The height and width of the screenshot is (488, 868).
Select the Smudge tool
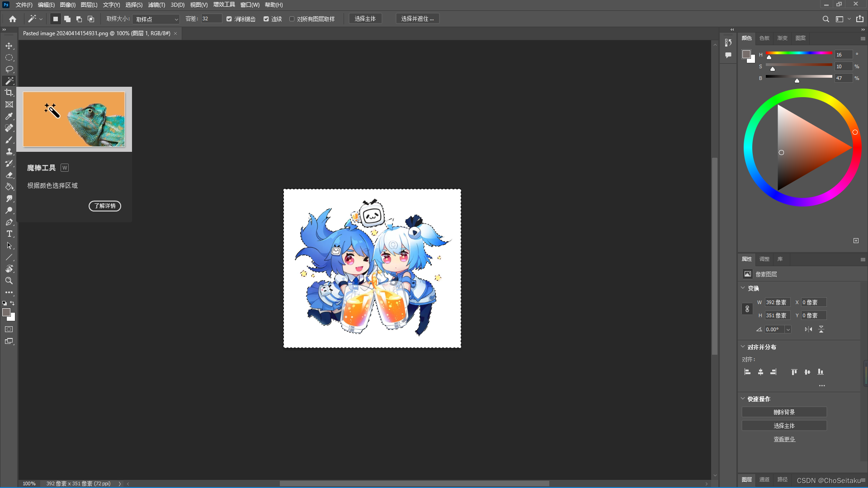pyautogui.click(x=9, y=198)
